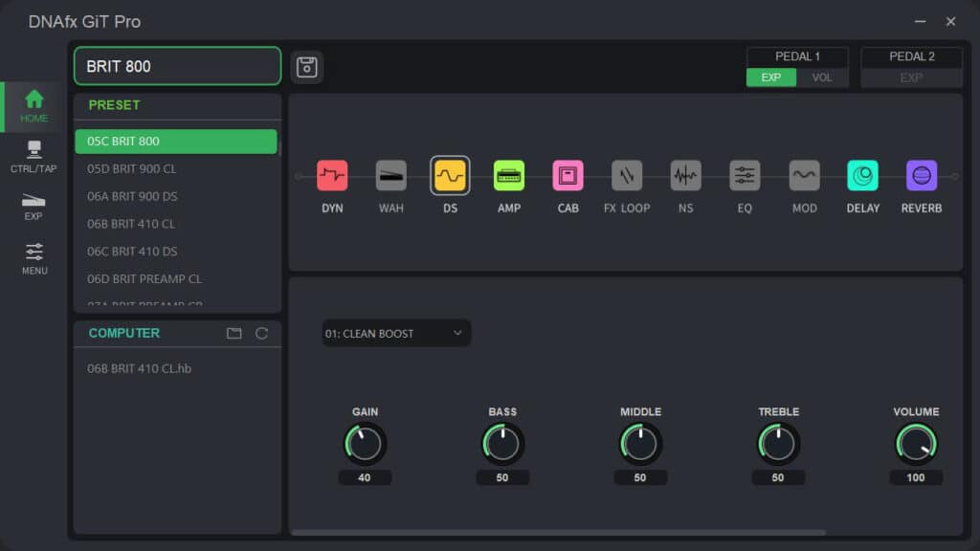
Task: Select the CAB cabinet module icon
Action: point(568,176)
